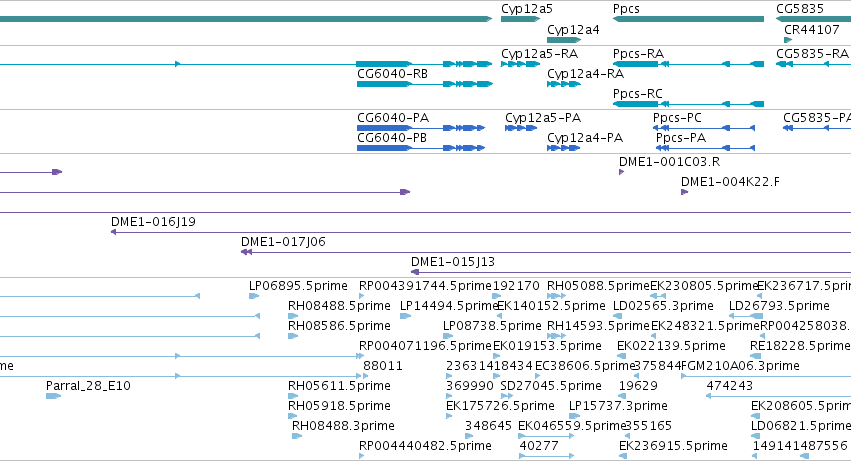Select EST EK046559.5prime
Image resolution: width=851 pixels, height=461 pixels.
coord(572,427)
